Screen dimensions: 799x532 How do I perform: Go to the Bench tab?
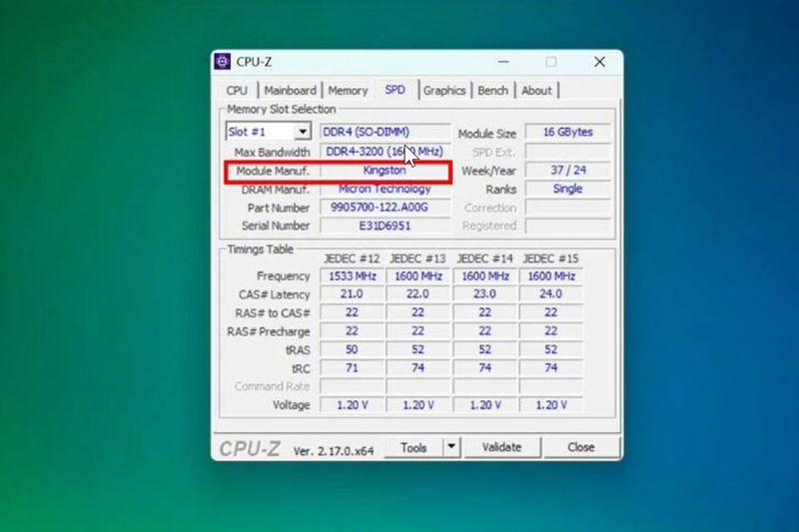[x=492, y=91]
